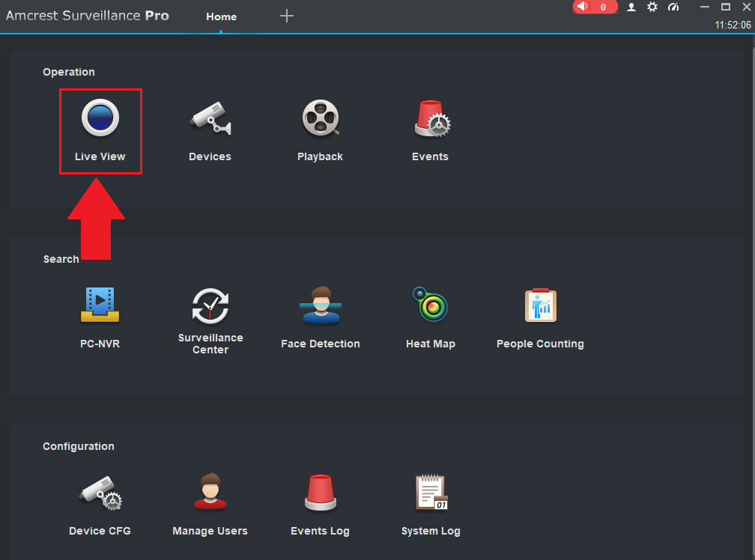Open the System Log icon
The height and width of the screenshot is (560, 755).
tap(431, 493)
